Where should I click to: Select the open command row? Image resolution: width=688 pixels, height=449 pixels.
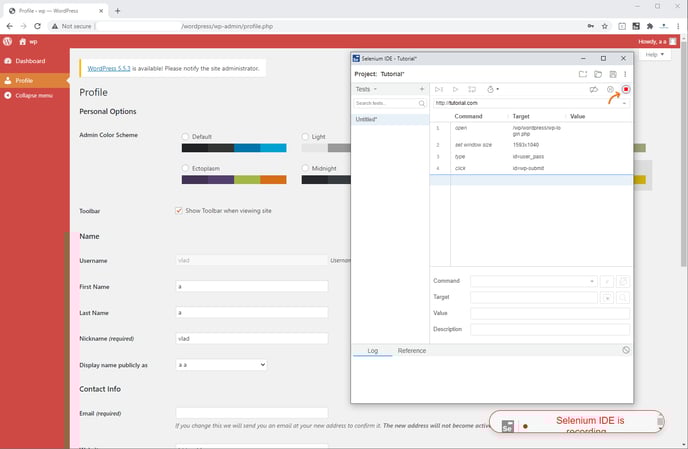coord(531,131)
